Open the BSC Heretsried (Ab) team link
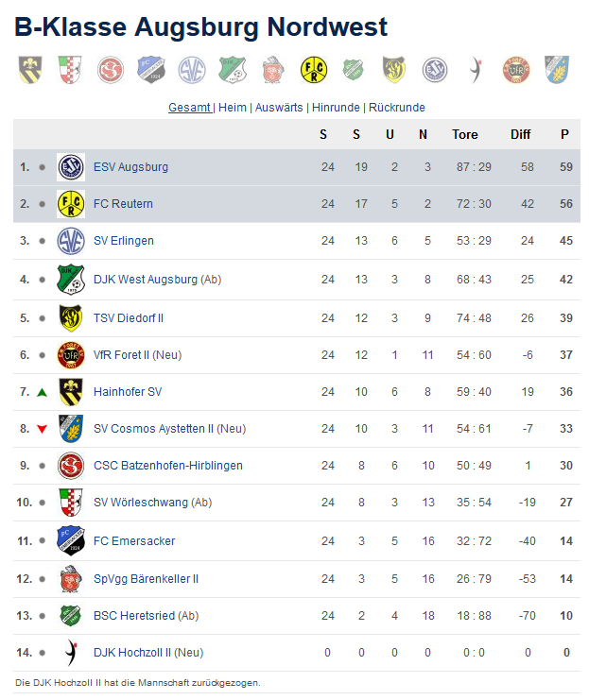The height and width of the screenshot is (700, 589). (147, 616)
